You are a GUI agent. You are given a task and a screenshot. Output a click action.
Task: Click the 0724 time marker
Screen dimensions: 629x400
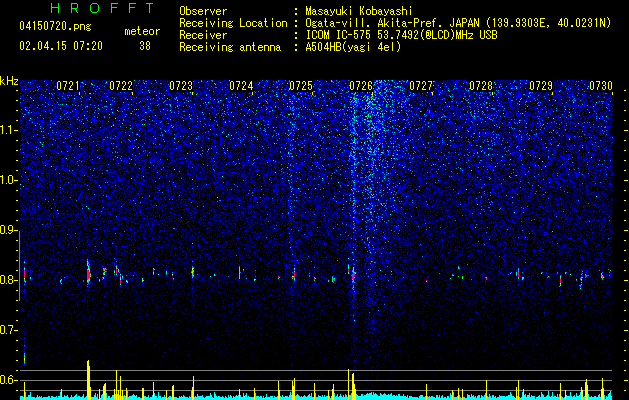pyautogui.click(x=241, y=86)
